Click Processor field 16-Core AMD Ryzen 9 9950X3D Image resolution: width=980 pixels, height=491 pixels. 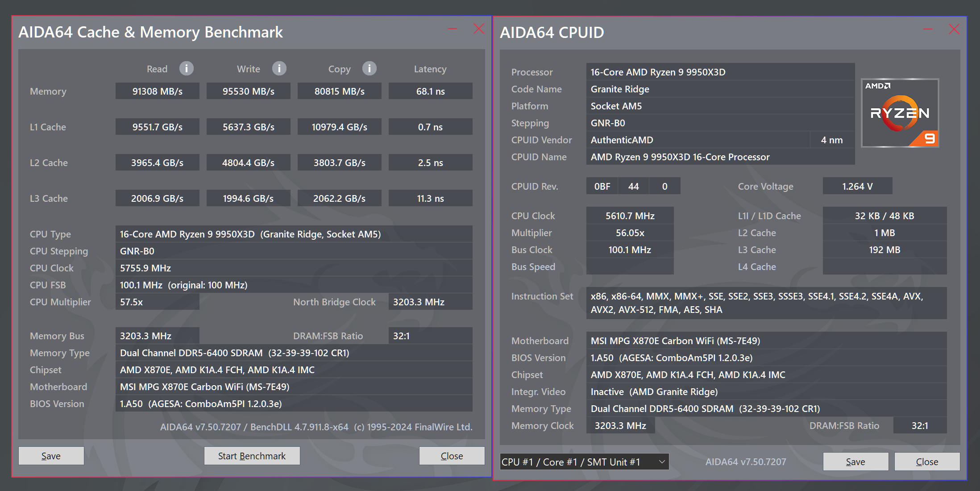720,72
